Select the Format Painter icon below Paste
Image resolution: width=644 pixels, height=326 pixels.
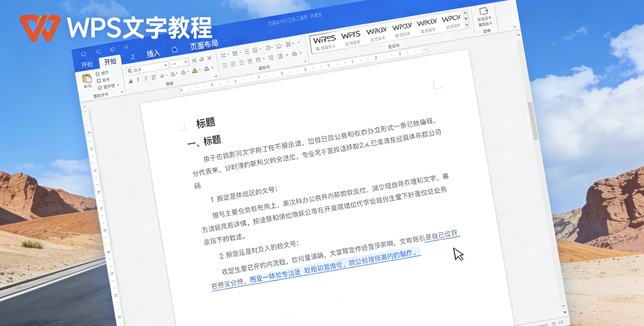pos(100,88)
